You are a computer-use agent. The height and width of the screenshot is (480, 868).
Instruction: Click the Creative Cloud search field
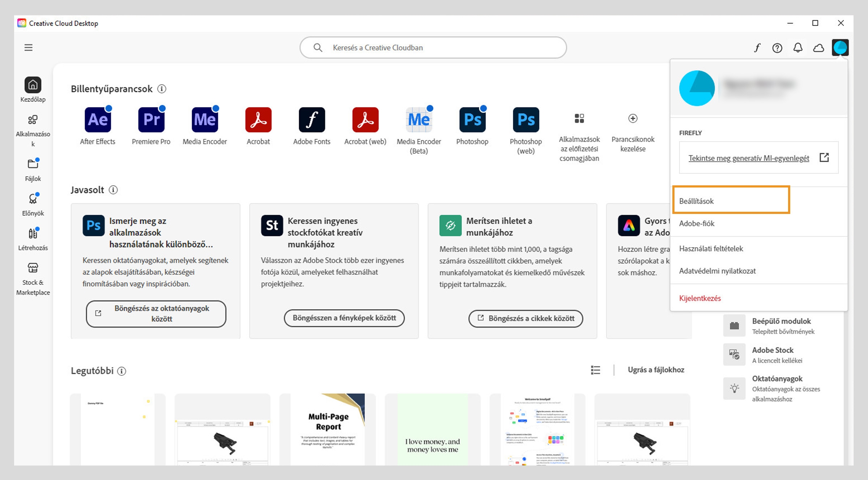pos(433,47)
